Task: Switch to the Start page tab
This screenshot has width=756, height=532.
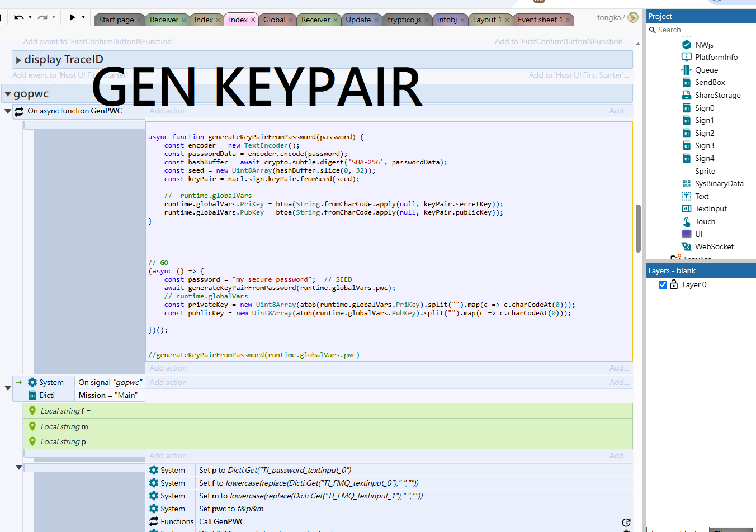Action: pos(116,20)
